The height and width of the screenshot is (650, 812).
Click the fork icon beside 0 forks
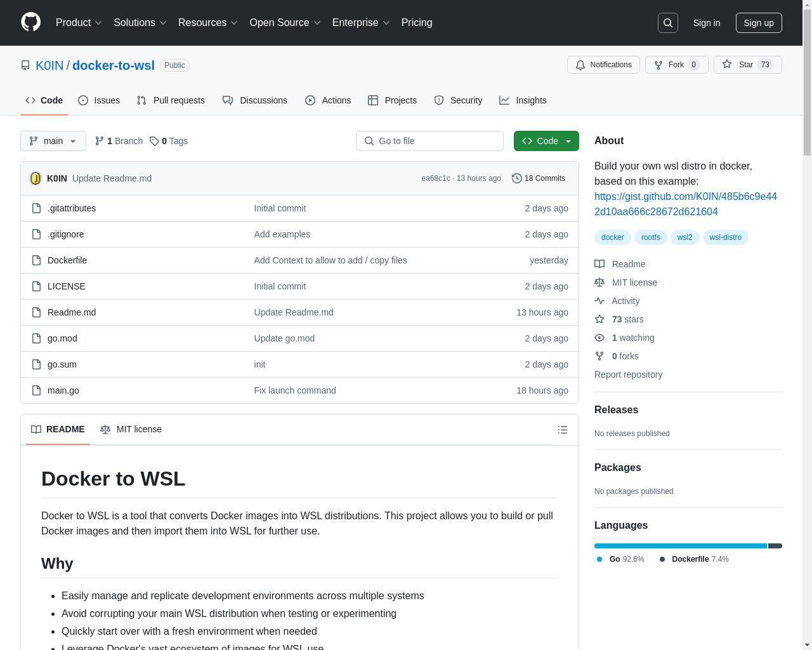599,356
